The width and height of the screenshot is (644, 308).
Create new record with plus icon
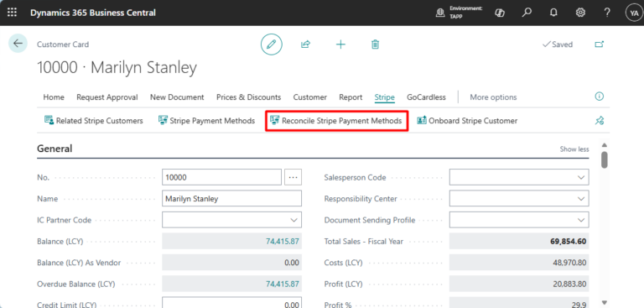tap(340, 44)
